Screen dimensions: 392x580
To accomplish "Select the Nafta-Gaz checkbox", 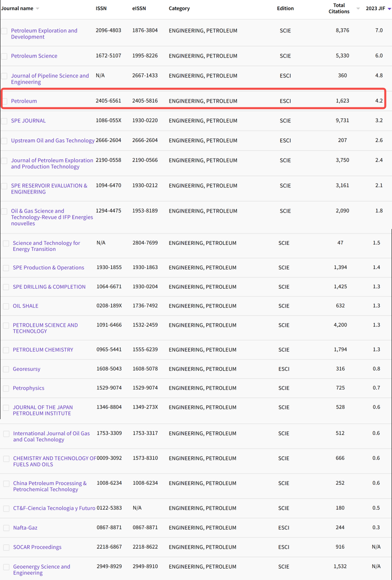I will click(x=6, y=528).
